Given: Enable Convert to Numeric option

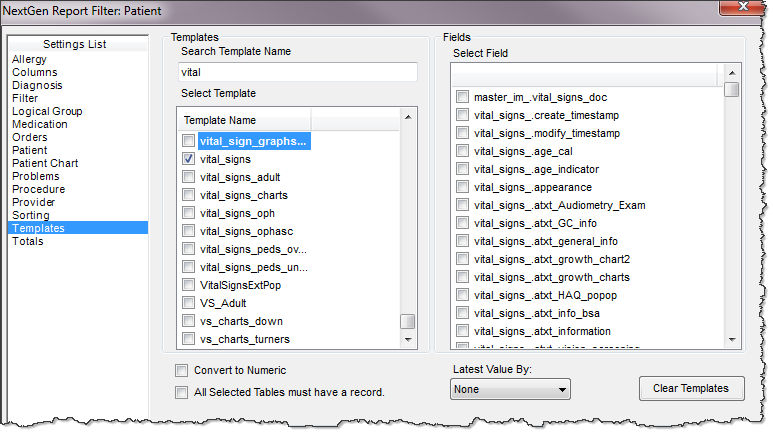Looking at the screenshot, I should point(181,370).
